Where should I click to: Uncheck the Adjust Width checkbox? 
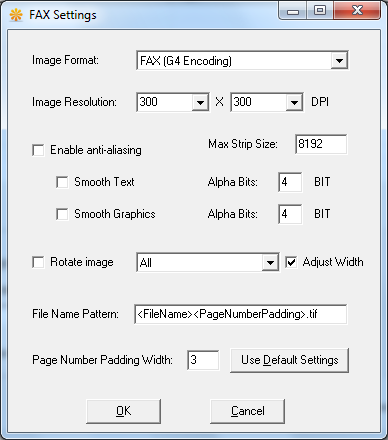291,262
